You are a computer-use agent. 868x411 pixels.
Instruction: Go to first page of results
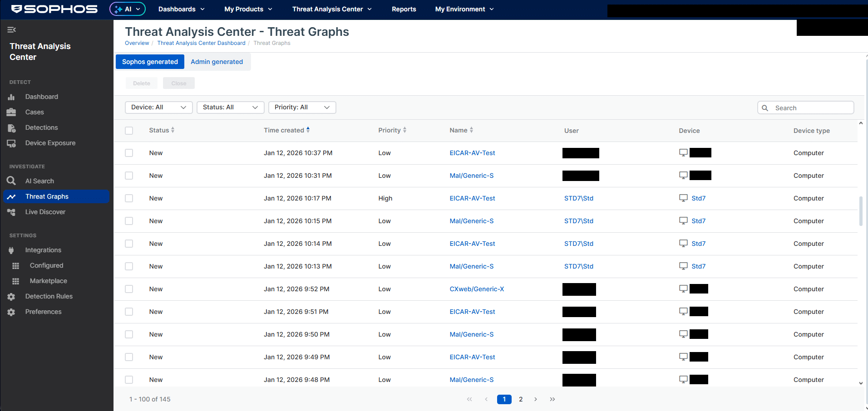point(469,399)
